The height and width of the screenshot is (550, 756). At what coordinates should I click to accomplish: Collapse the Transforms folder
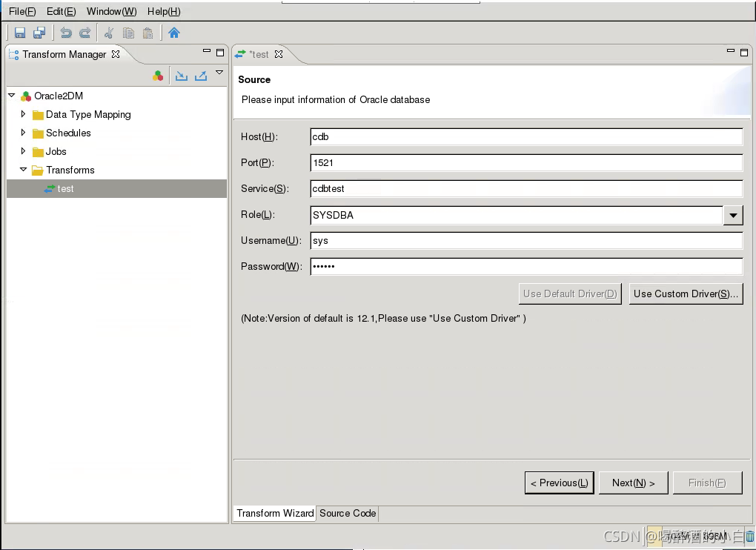pyautogui.click(x=23, y=170)
